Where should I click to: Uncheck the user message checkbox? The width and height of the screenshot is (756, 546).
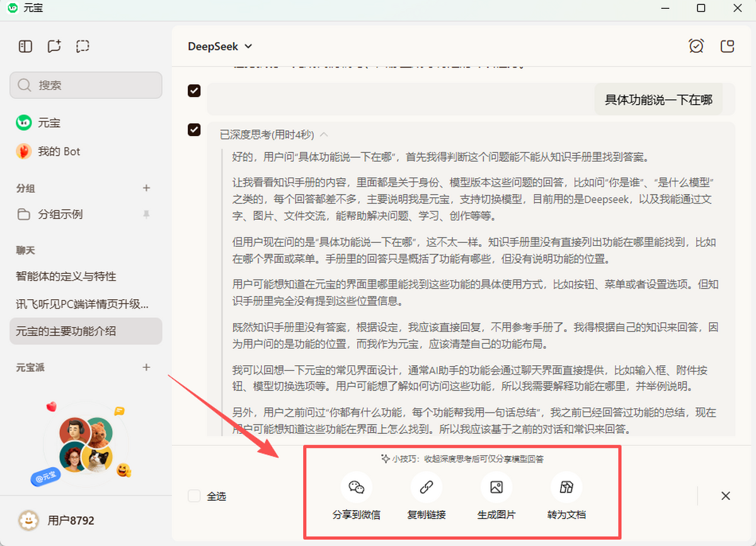click(x=194, y=91)
